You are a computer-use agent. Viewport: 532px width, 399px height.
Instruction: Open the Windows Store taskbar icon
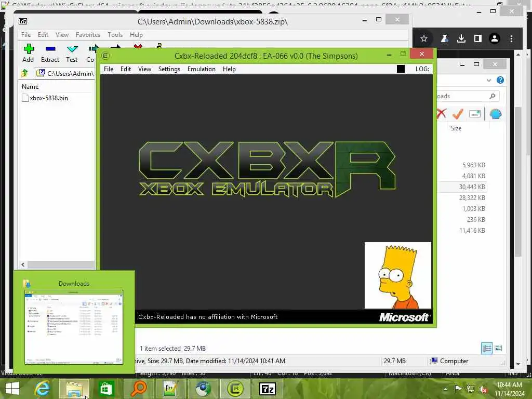(106, 389)
